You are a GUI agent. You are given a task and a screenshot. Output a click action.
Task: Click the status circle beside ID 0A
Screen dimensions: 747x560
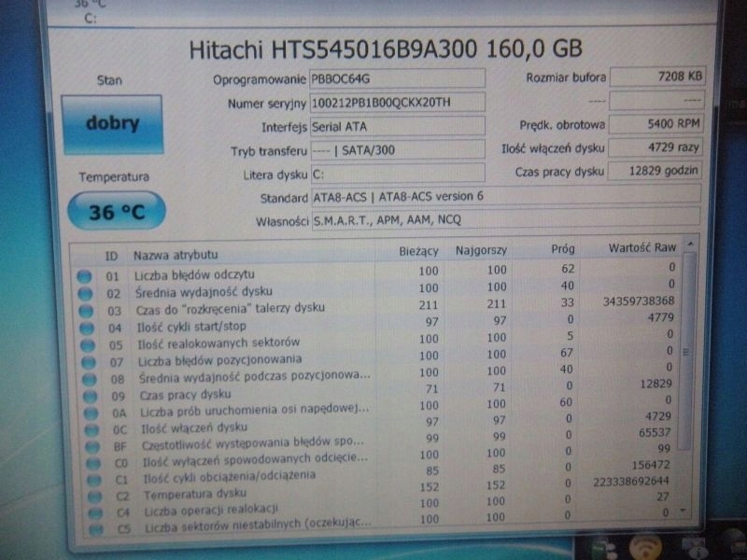pyautogui.click(x=91, y=413)
